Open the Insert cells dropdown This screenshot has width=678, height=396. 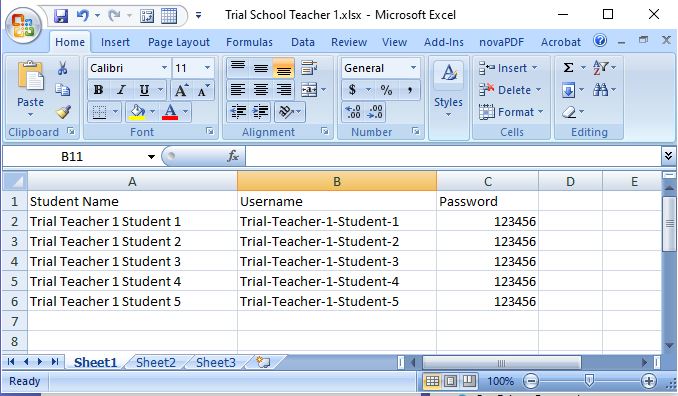[x=534, y=68]
